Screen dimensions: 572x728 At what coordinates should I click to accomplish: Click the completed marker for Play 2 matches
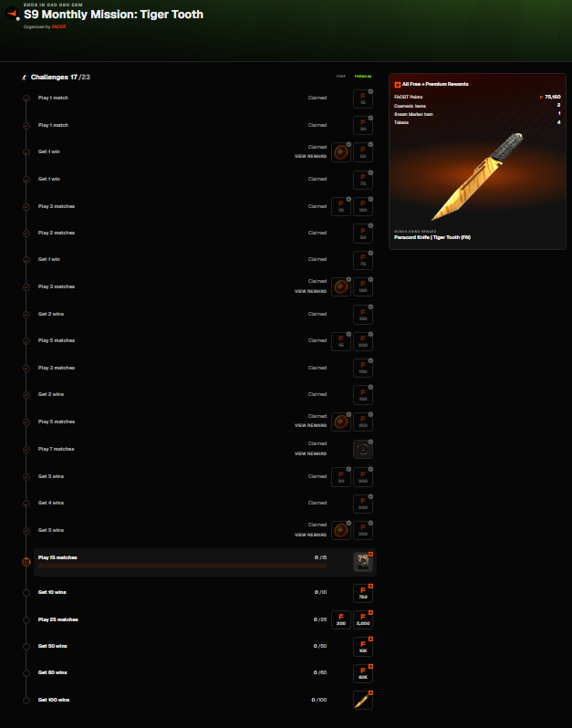26,233
